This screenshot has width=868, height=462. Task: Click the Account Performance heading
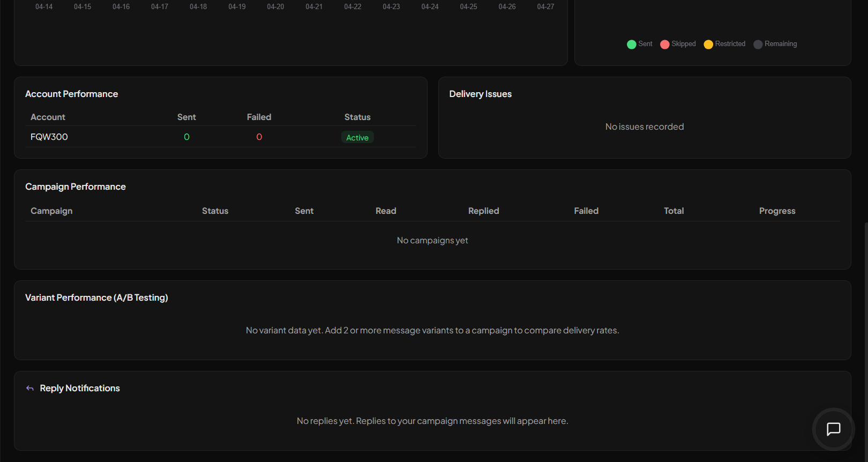point(72,94)
